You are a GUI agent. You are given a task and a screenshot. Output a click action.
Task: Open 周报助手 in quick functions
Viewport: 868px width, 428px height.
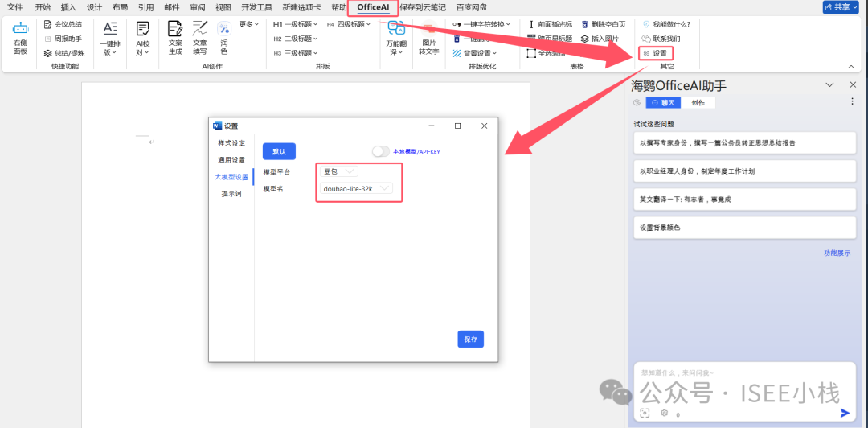pyautogui.click(x=63, y=39)
